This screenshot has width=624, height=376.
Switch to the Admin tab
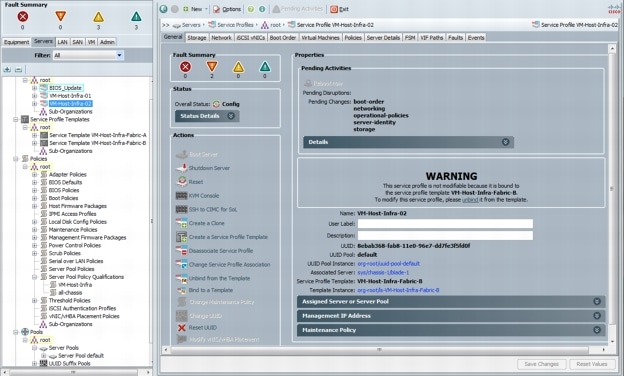[x=107, y=42]
